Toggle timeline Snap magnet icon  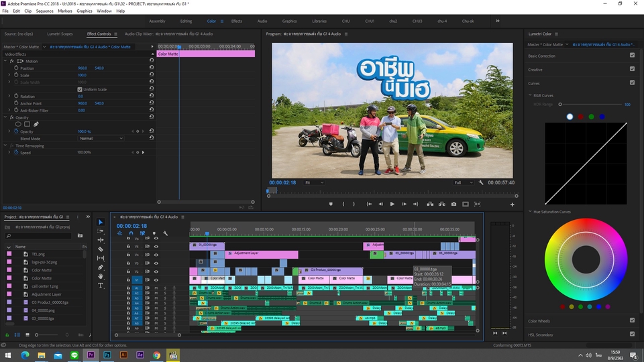(x=131, y=233)
